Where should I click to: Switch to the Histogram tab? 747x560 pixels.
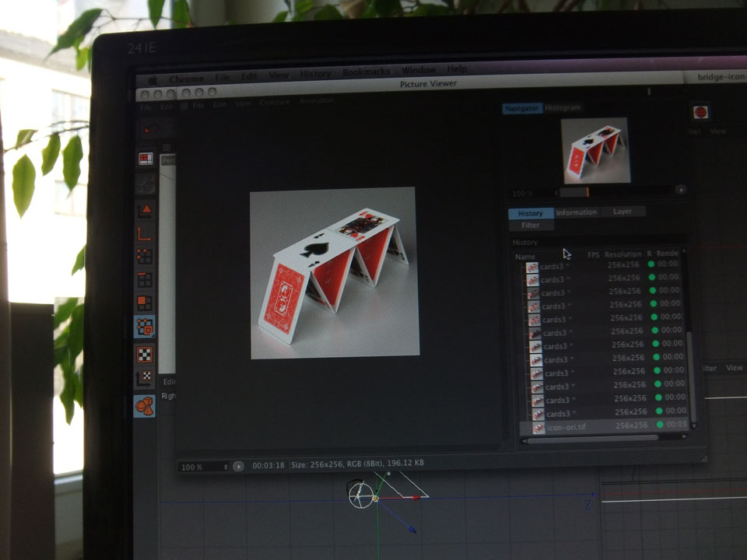point(563,108)
